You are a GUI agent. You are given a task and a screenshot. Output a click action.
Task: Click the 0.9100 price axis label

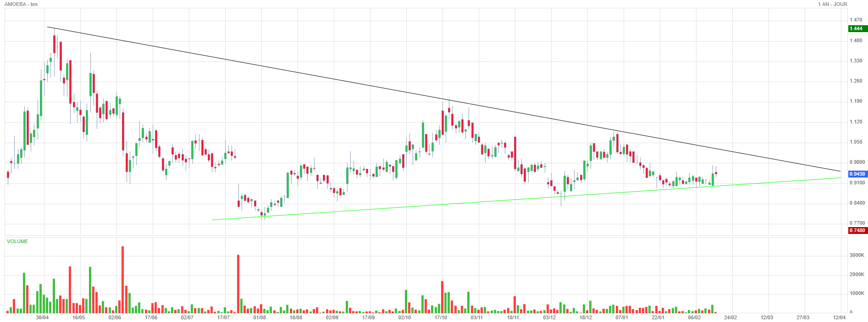(857, 183)
